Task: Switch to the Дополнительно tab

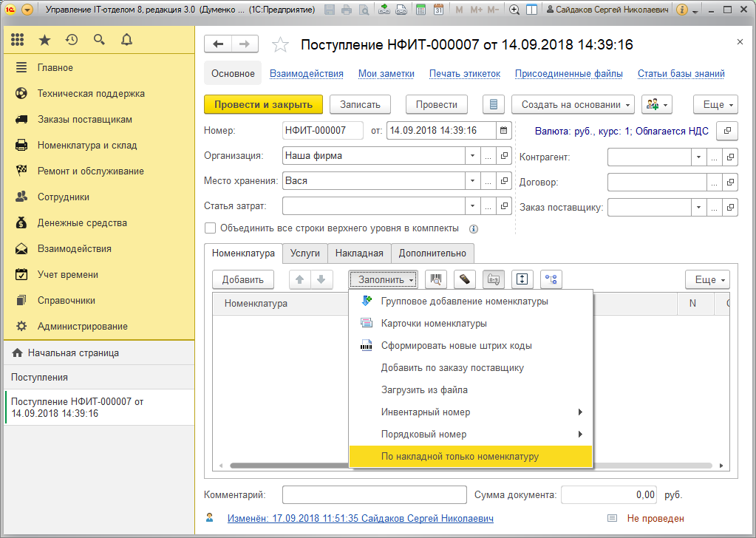Action: [432, 253]
